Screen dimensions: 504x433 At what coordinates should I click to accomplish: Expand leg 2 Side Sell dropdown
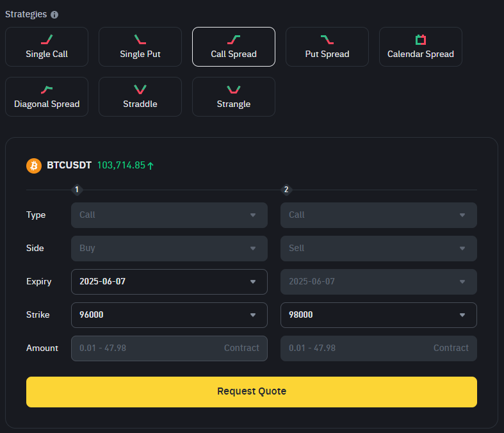[378, 249]
